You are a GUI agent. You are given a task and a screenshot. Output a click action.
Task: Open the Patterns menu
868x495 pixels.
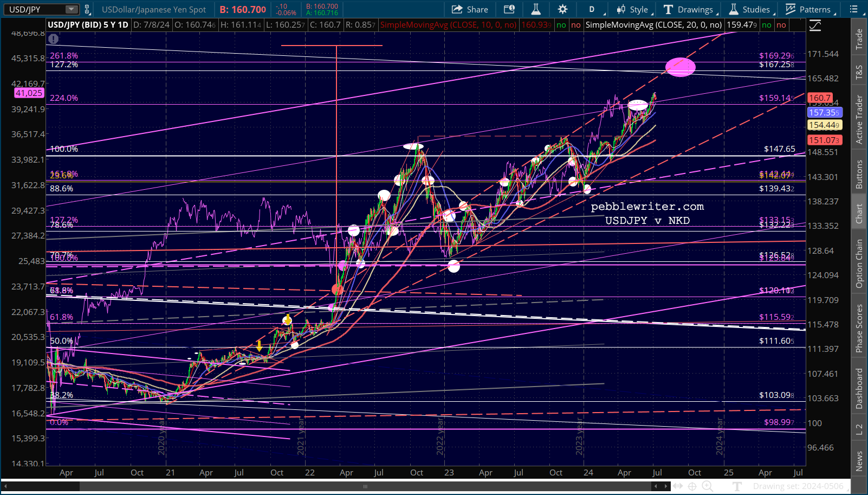click(x=808, y=9)
